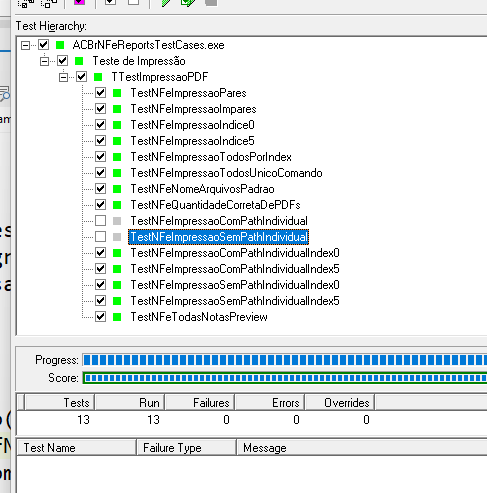The image size is (487, 493).
Task: Click the Deselect all tests toolbar icon
Action: 134,2
